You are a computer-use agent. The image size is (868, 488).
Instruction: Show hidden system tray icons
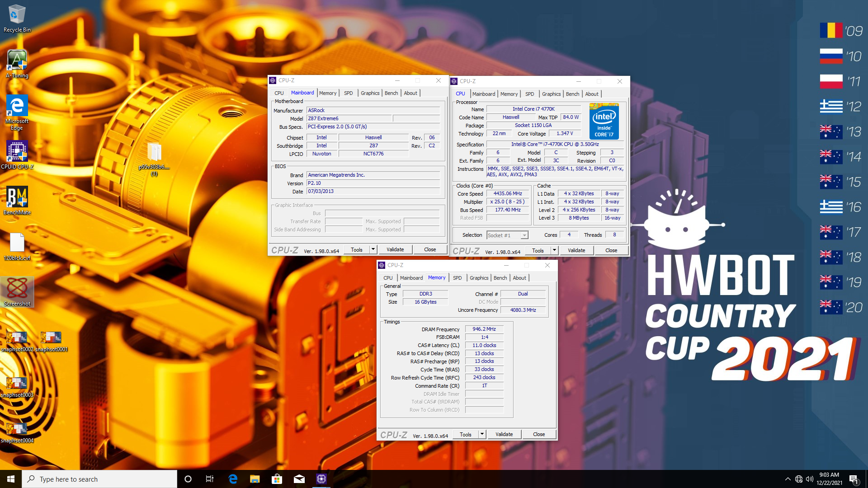pos(788,479)
